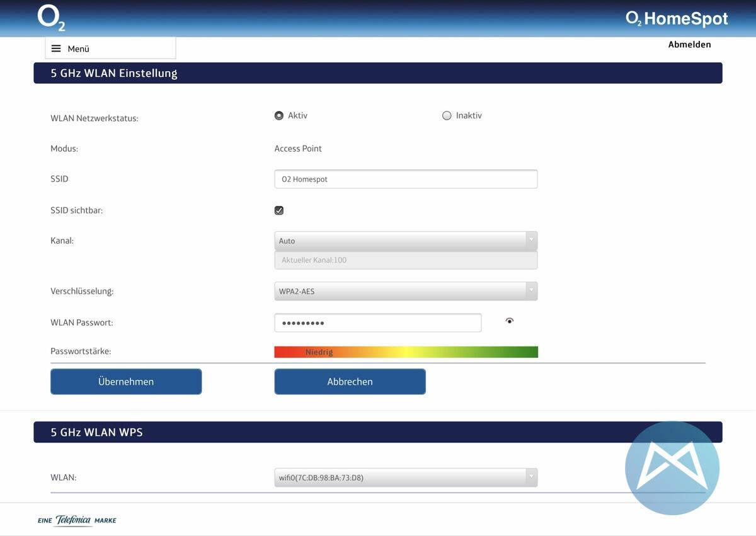The height and width of the screenshot is (536, 756).
Task: Click the round blue watermark logo
Action: click(x=672, y=468)
